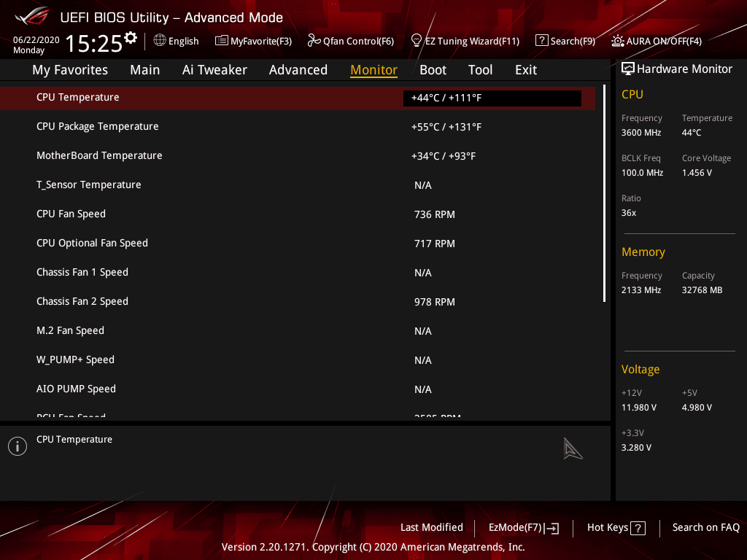Image resolution: width=747 pixels, height=560 pixels.
Task: Click the 11.980 V reading
Action: pyautogui.click(x=639, y=408)
